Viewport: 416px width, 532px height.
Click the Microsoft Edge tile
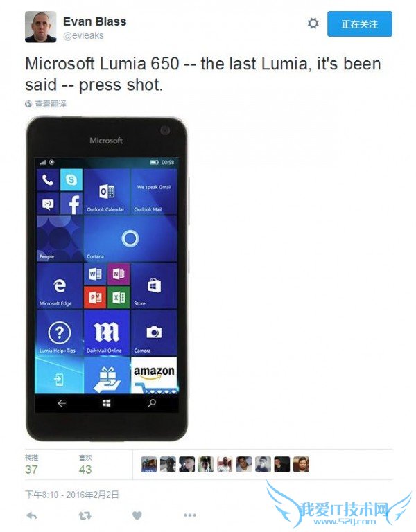point(60,286)
